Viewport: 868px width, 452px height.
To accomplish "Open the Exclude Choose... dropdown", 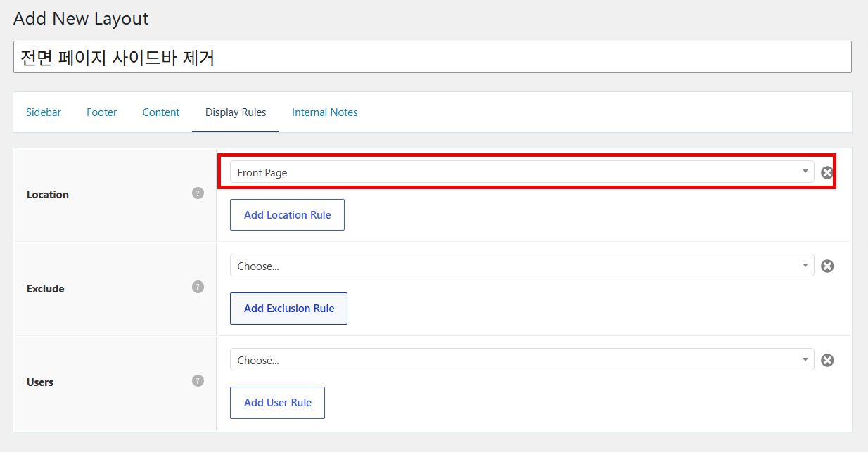I will [522, 266].
